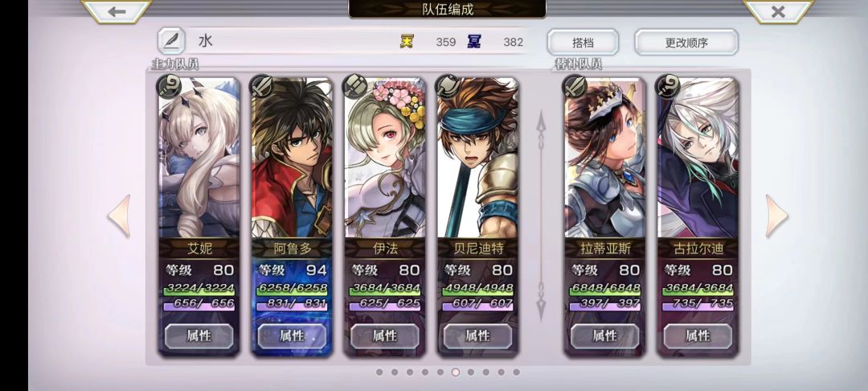Click the staff weapon icon on 艾妮's card
The height and width of the screenshot is (391, 868).
pyautogui.click(x=168, y=86)
